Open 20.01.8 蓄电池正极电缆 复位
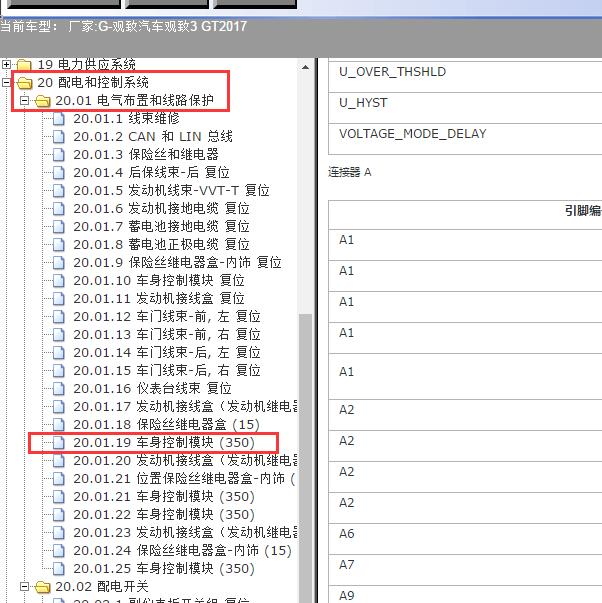The image size is (602, 603). pos(162,245)
